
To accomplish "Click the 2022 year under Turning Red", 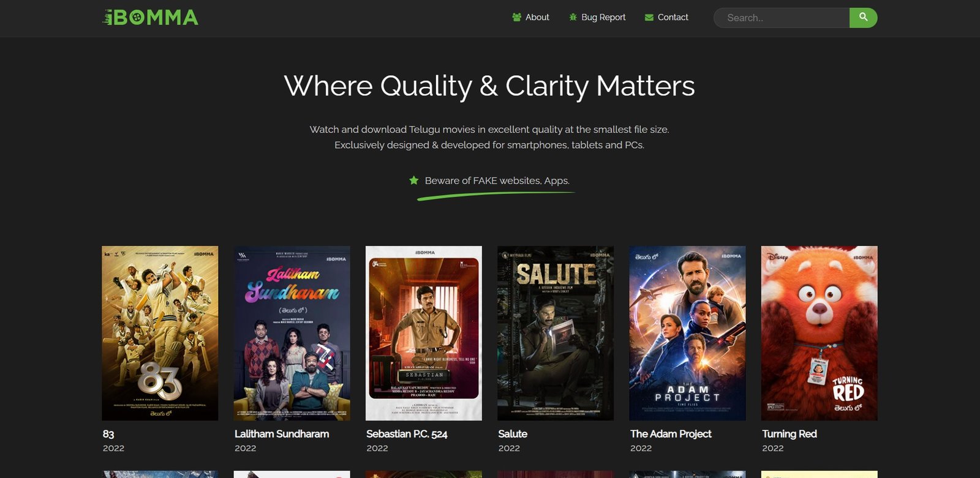I will pos(773,448).
